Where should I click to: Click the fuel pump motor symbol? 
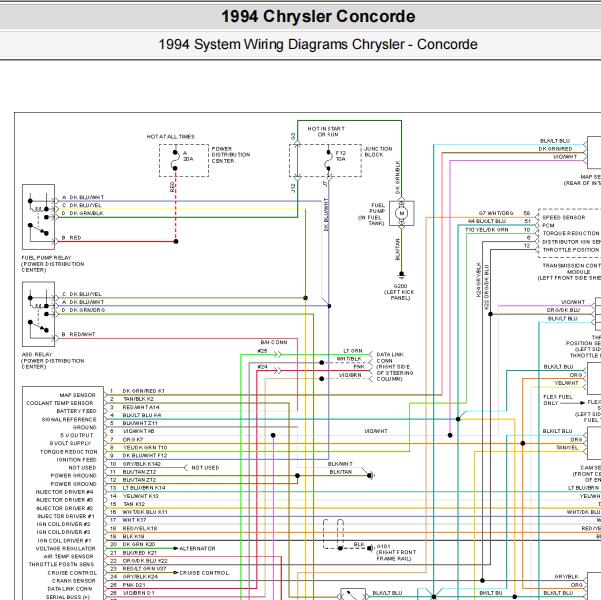point(401,213)
